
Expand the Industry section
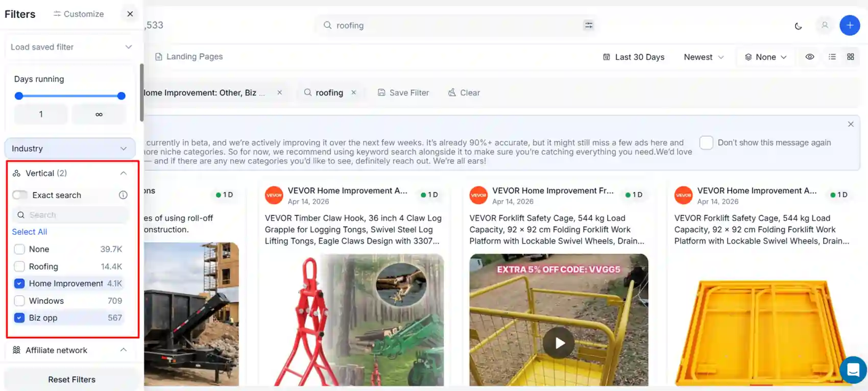pos(70,149)
